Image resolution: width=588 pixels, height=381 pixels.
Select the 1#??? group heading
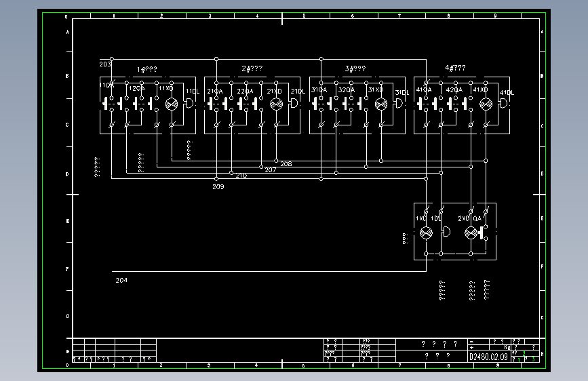147,69
